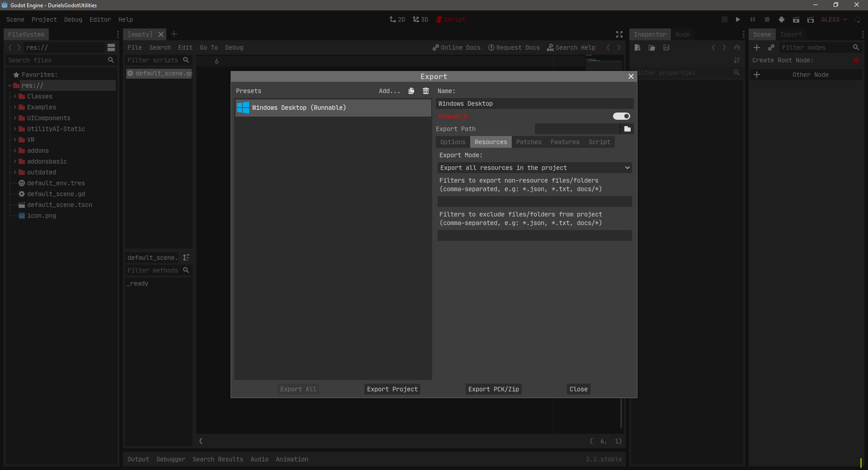Add a new scene tab
Viewport: 868px width, 470px height.
click(x=174, y=34)
